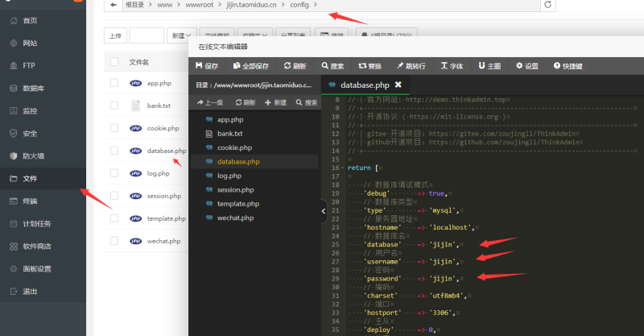Collapse the editor directory panel with the arrow handle
The width and height of the screenshot is (644, 336).
(324, 211)
